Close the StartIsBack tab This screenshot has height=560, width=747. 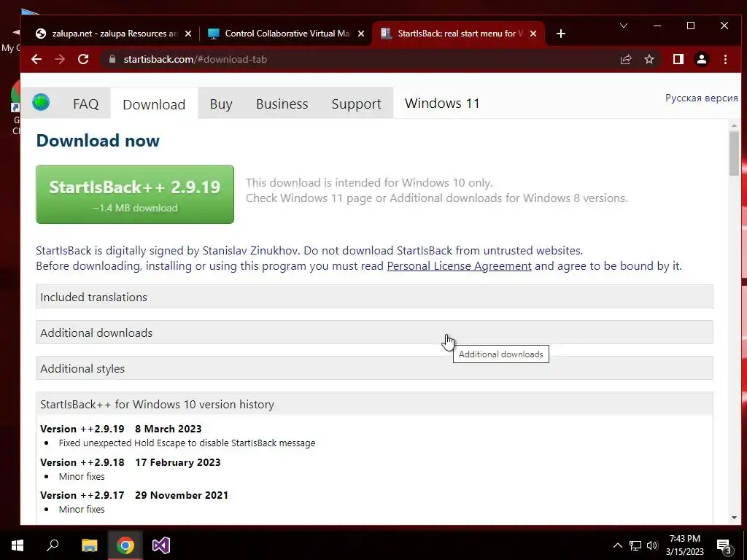(533, 34)
